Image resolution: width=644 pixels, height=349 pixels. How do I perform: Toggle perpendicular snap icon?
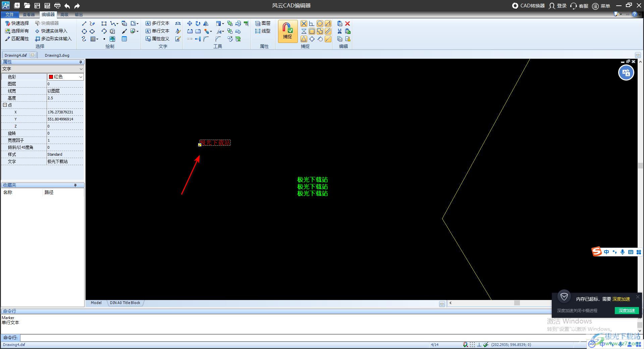click(x=312, y=23)
